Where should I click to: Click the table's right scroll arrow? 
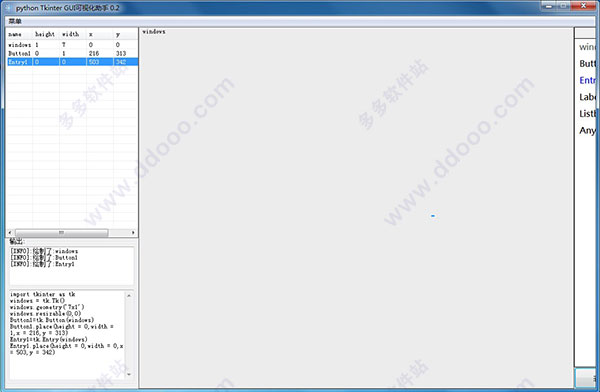pos(133,232)
